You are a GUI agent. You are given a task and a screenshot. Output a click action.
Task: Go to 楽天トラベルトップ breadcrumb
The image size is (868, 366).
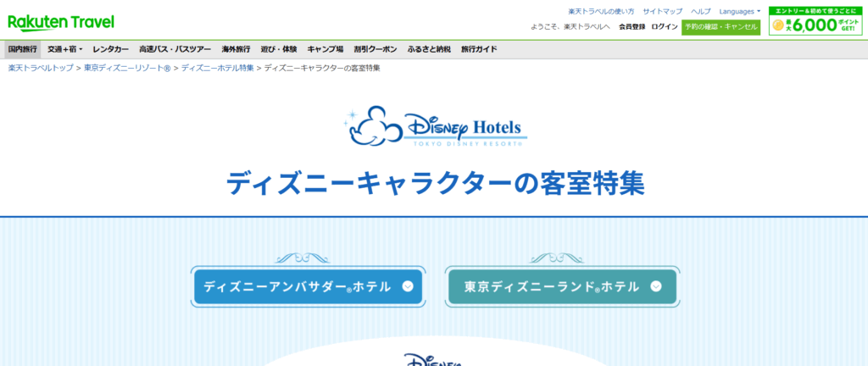(x=41, y=68)
